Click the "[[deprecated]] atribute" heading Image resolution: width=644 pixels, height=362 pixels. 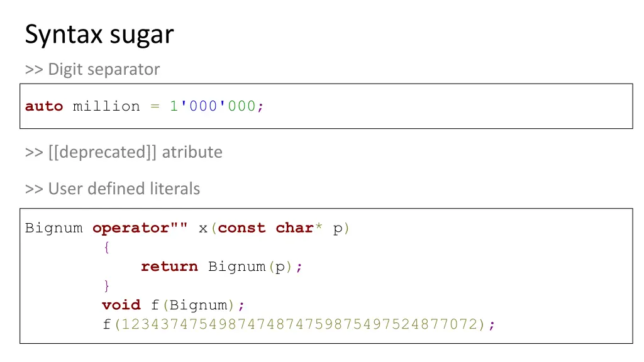point(123,152)
